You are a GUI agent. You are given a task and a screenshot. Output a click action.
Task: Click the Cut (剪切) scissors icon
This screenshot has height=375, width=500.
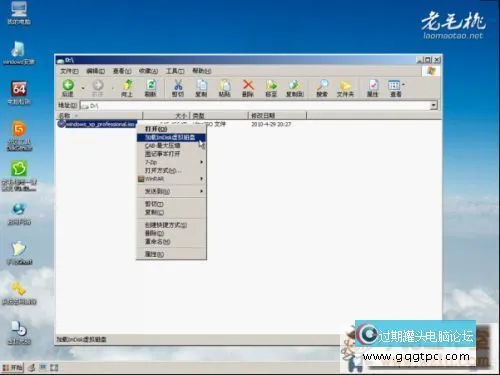[x=178, y=85]
